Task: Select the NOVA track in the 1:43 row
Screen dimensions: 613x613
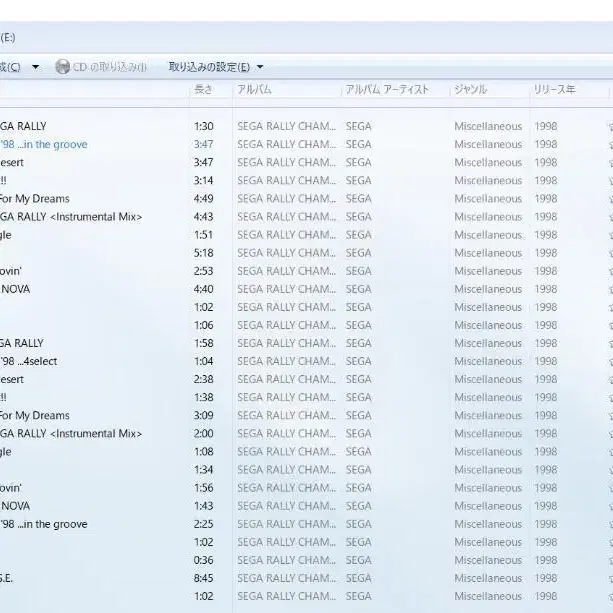Action: 15,506
